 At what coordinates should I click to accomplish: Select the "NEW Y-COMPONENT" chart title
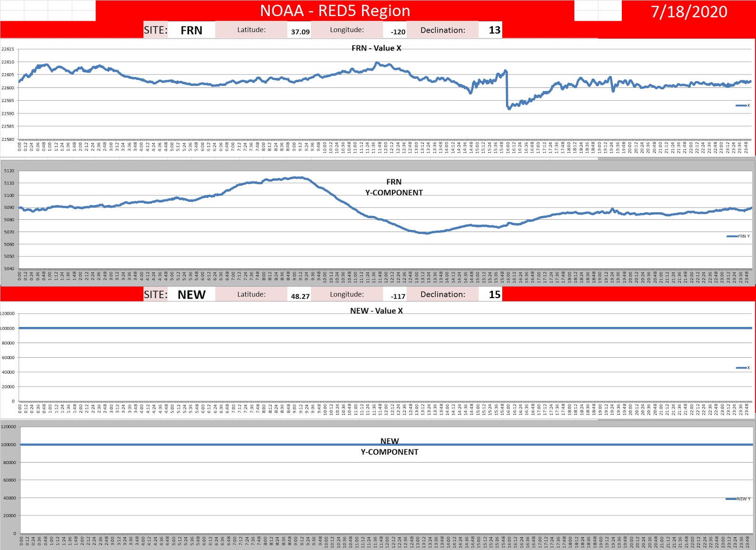pyautogui.click(x=390, y=447)
